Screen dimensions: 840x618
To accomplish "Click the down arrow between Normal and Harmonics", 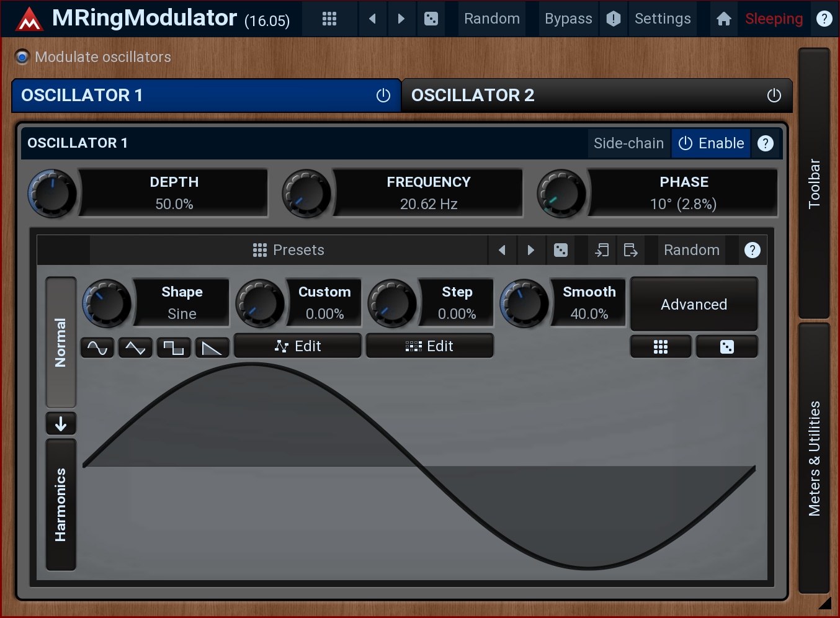I will tap(61, 424).
